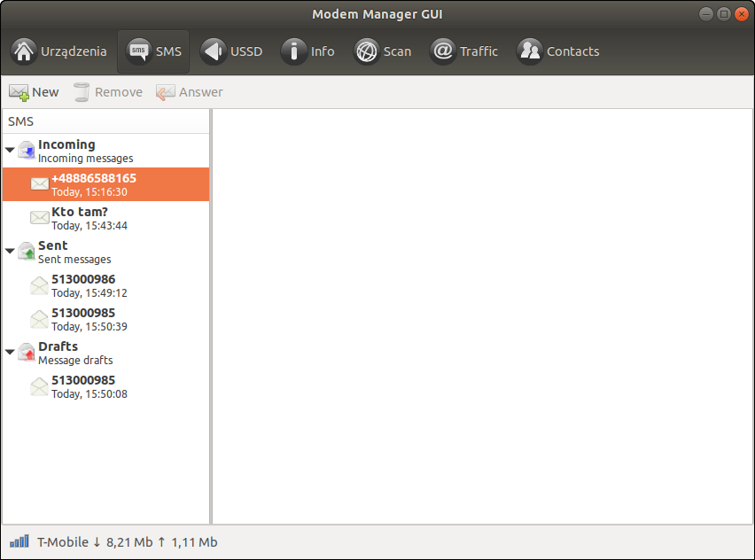Open the Urządzenia devices home icon
The image size is (755, 560).
click(24, 51)
